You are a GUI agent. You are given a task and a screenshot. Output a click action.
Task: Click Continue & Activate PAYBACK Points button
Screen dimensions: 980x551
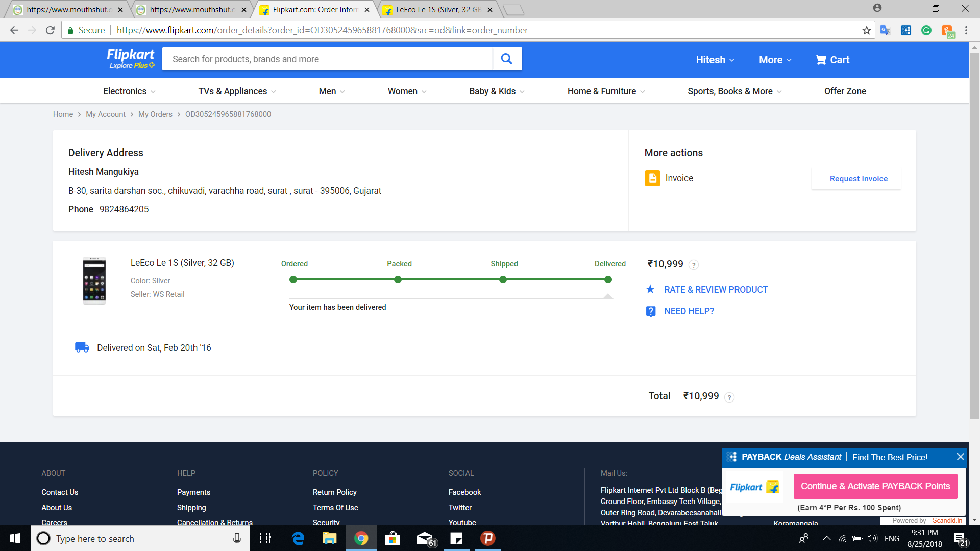[x=875, y=486]
